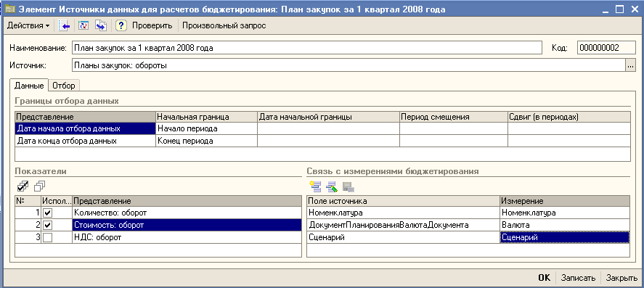Click the Проверить button
The height and width of the screenshot is (288, 644).
(152, 25)
